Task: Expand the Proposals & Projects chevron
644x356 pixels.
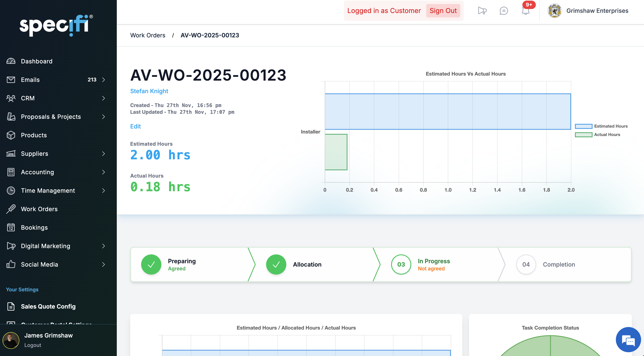Action: click(x=104, y=117)
